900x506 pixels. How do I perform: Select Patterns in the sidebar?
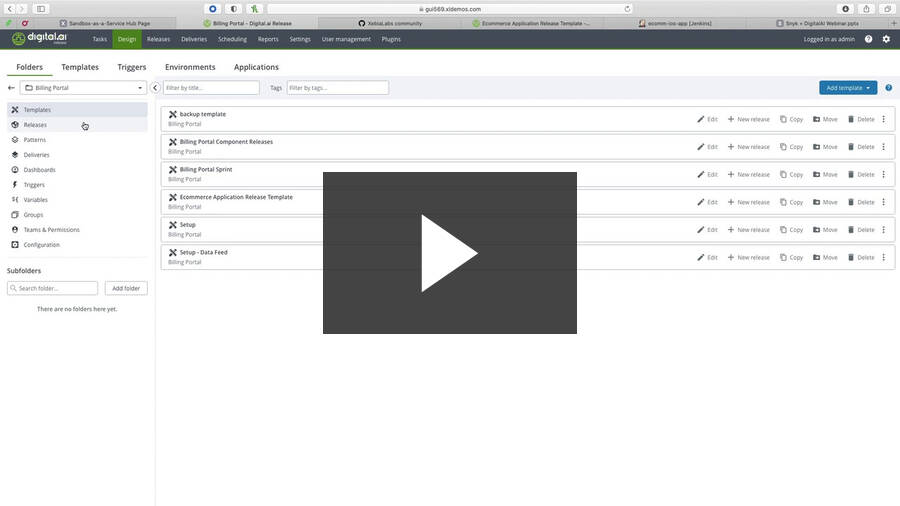point(77,139)
